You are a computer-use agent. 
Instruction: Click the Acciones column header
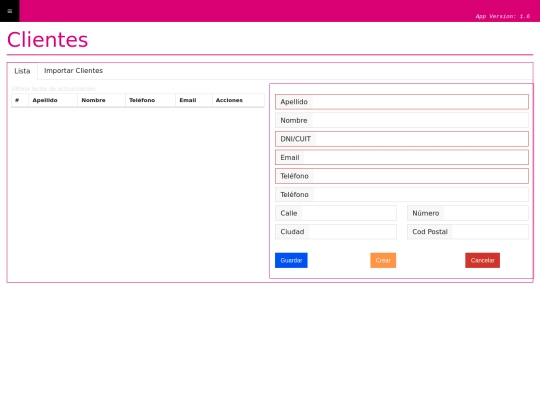click(x=238, y=100)
